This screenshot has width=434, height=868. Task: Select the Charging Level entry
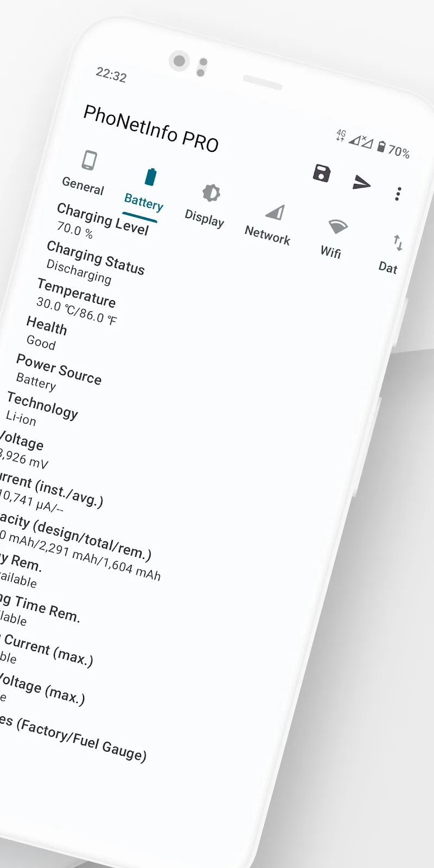[x=102, y=220]
